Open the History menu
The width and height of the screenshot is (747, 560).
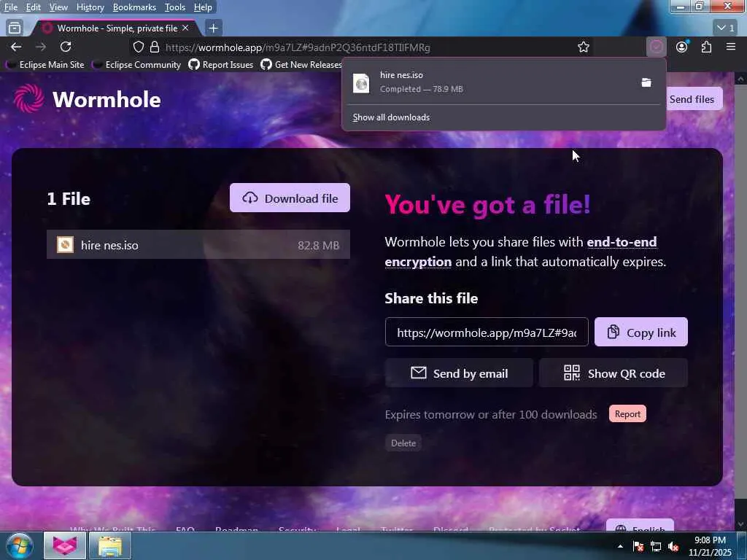[90, 7]
